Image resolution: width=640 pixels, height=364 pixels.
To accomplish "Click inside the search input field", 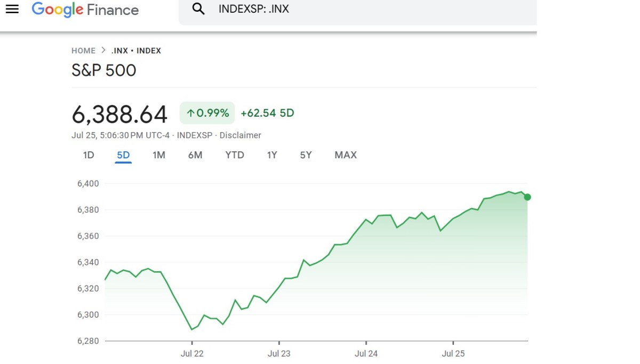I will pos(320,9).
